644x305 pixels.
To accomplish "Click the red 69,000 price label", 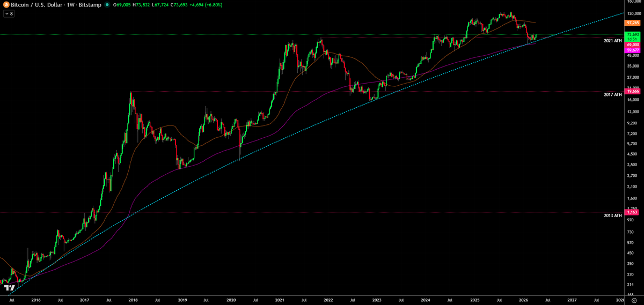I will (x=633, y=44).
